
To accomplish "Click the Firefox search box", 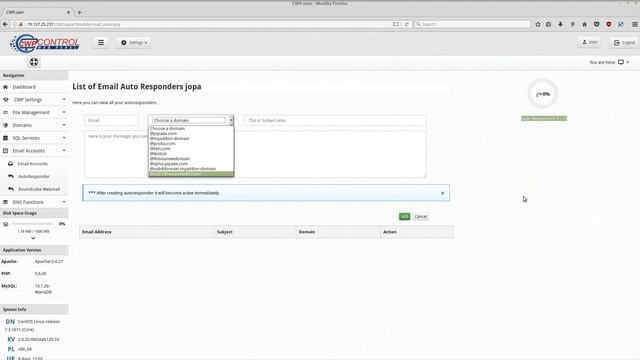I will pos(472,24).
